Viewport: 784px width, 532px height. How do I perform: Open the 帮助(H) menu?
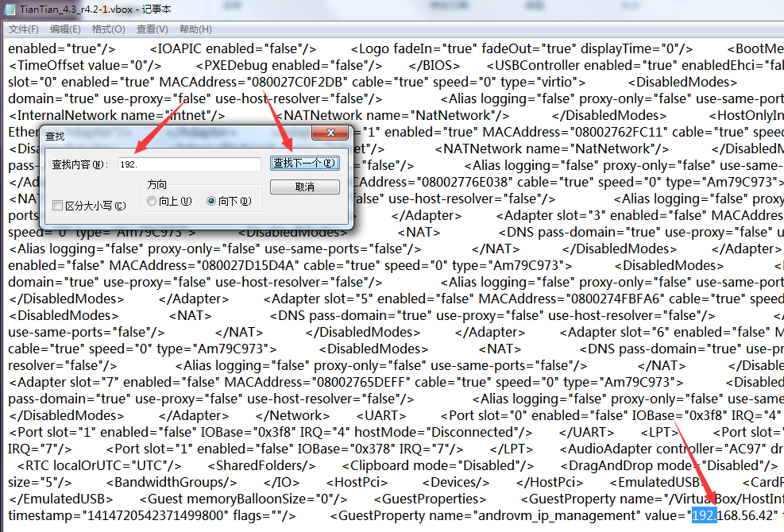coord(195,29)
